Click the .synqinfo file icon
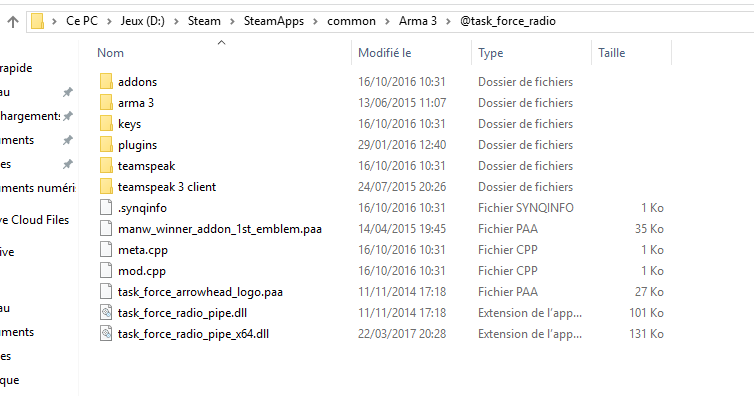The width and height of the screenshot is (754, 396). [106, 208]
